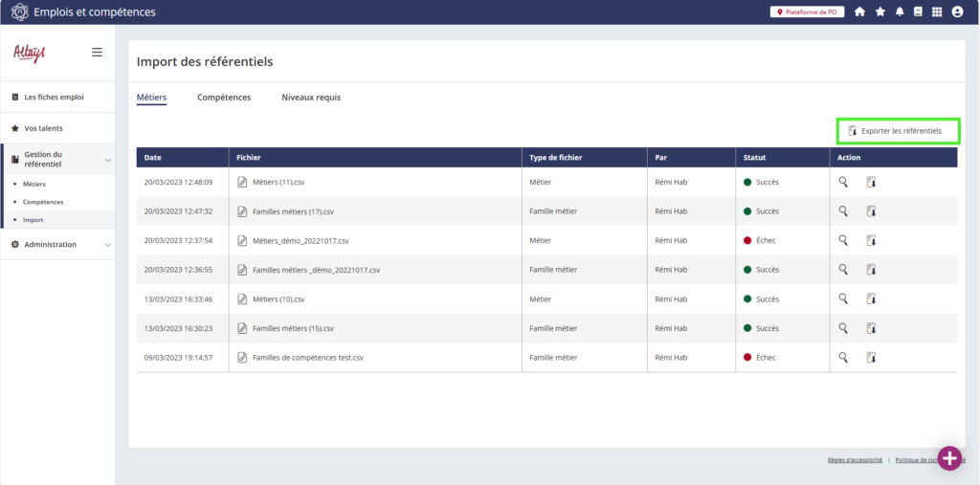Click Exporter les référentiels button
980x485 pixels.
coord(898,131)
